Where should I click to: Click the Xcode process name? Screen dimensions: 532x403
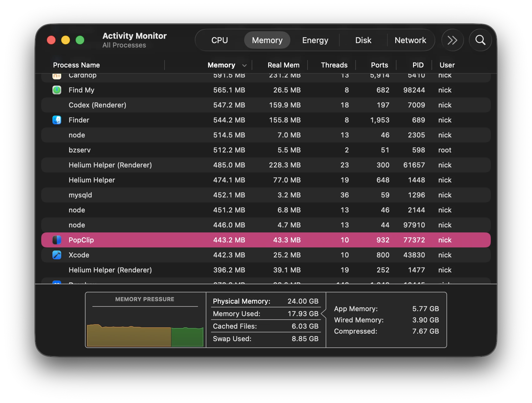click(x=79, y=255)
